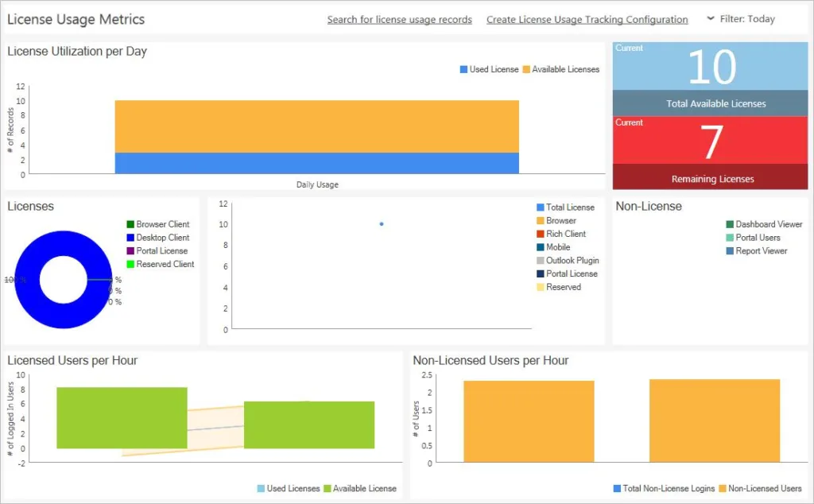Select Total License legend icon
Screen dimensions: 814x504
tap(541, 207)
